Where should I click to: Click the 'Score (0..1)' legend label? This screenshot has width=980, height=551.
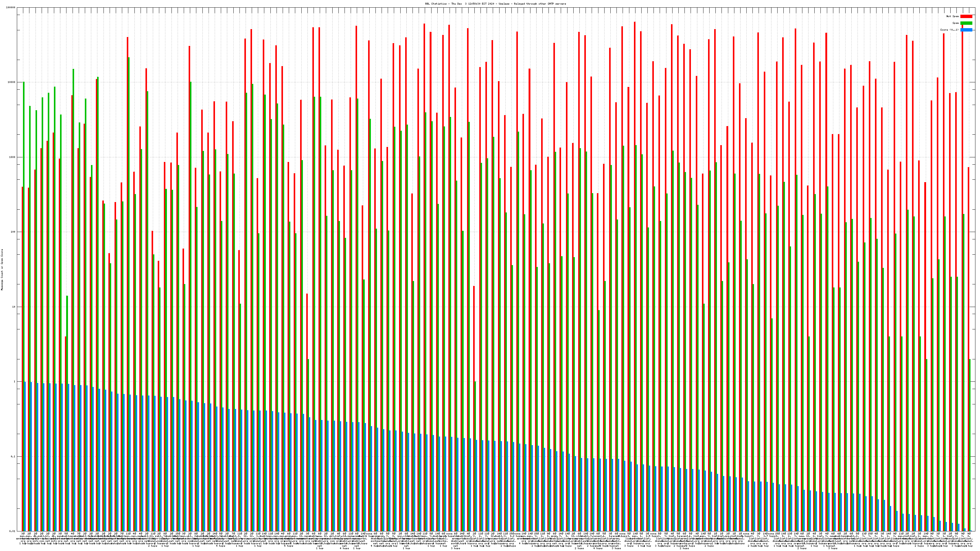(x=949, y=30)
